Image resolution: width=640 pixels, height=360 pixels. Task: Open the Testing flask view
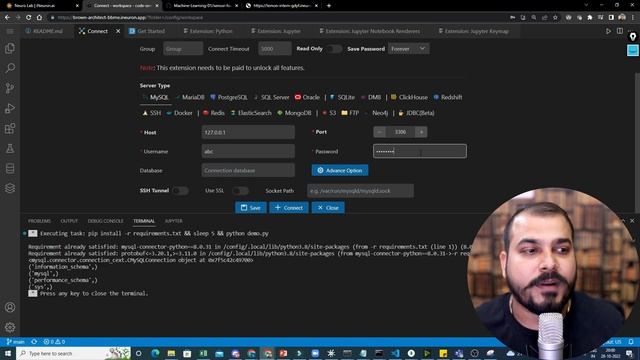pos(10,149)
